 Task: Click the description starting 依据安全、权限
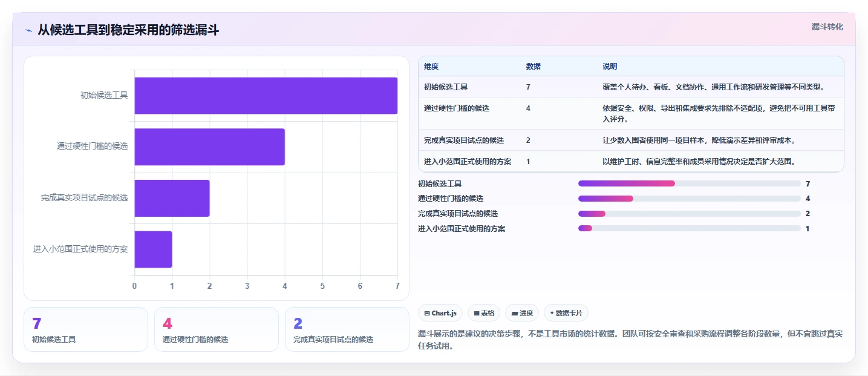[x=719, y=113]
